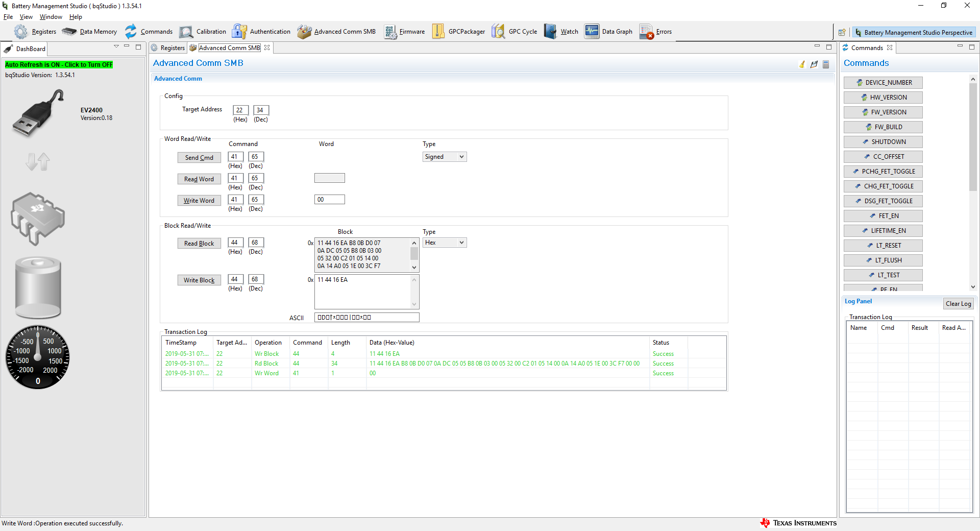
Task: Click the EV2400 USB adapter icon
Action: tap(38, 113)
